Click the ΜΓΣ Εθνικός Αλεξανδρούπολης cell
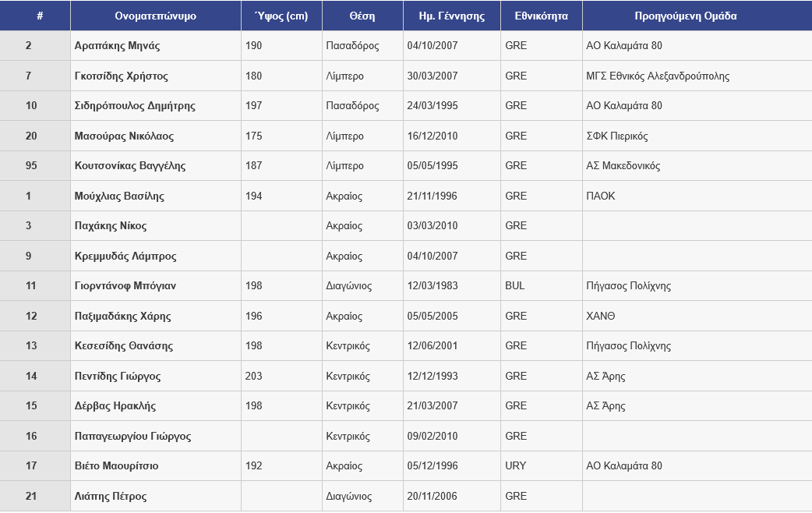Viewport: 812px width, 513px height. coord(658,76)
